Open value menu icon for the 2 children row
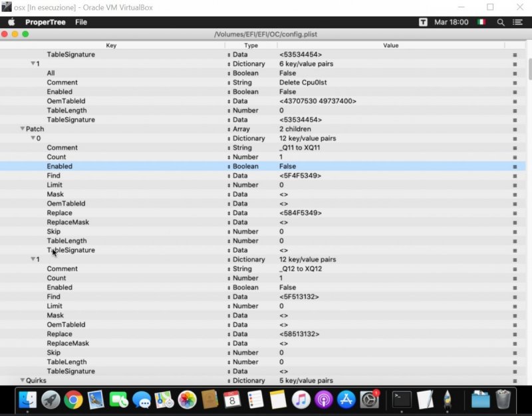Image resolution: width=532 pixels, height=416 pixels. (515, 129)
